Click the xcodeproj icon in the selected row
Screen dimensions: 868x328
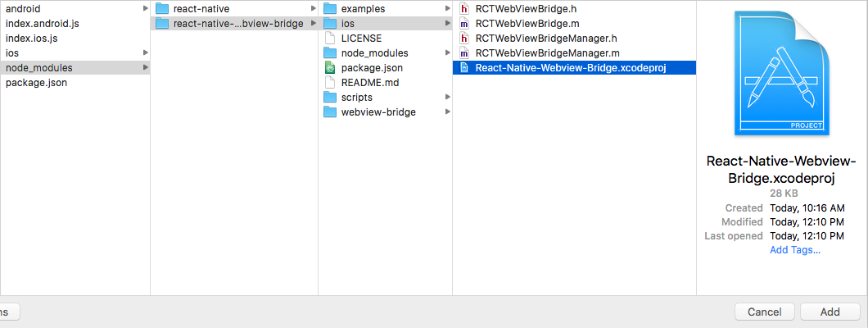(x=464, y=67)
